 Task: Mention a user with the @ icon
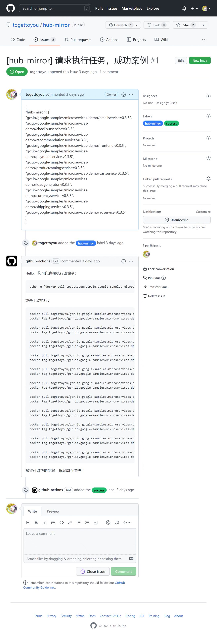(x=108, y=522)
